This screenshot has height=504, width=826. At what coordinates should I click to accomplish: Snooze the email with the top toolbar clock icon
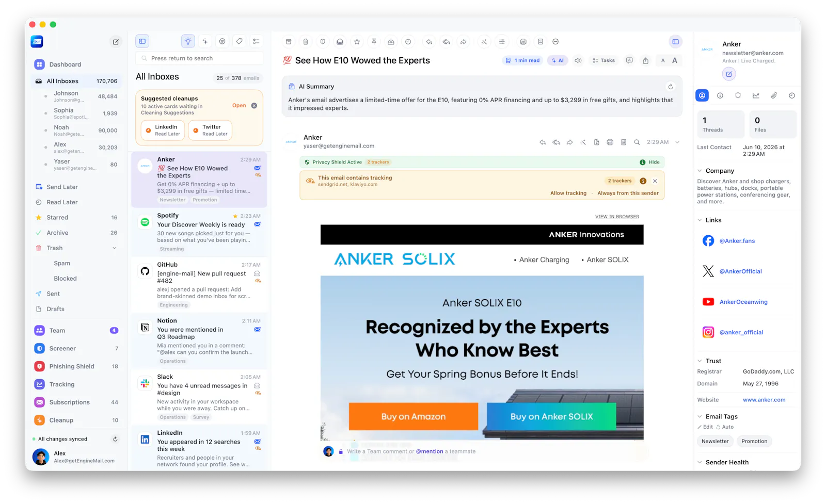click(x=408, y=42)
